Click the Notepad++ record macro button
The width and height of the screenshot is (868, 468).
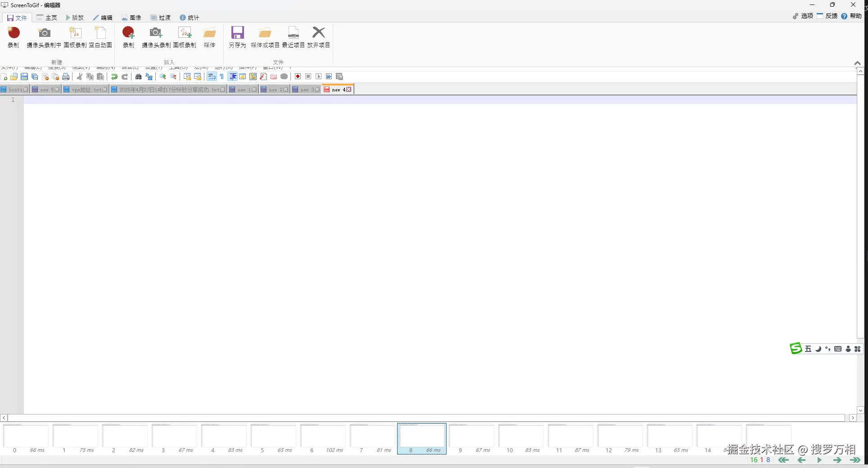(x=298, y=76)
